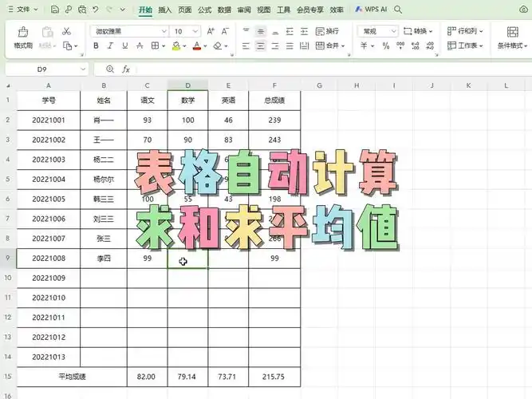Click the 转换 convert button
The image size is (532, 399).
[x=418, y=31]
